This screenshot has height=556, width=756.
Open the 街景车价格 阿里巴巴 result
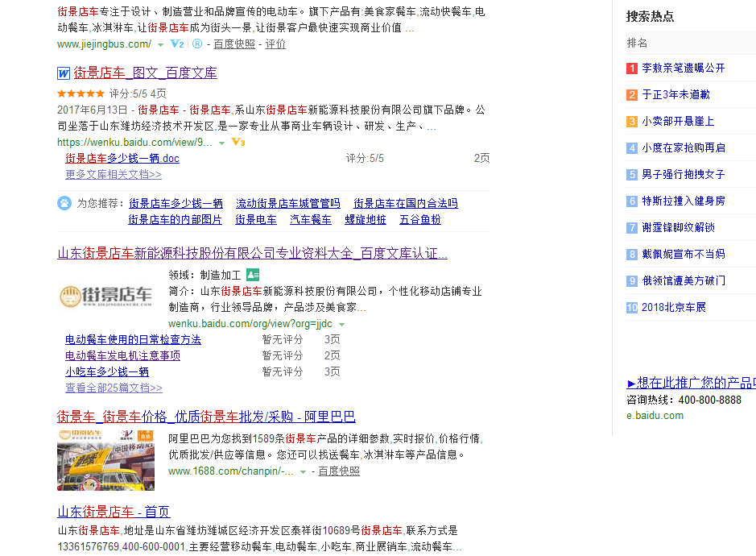(x=206, y=417)
